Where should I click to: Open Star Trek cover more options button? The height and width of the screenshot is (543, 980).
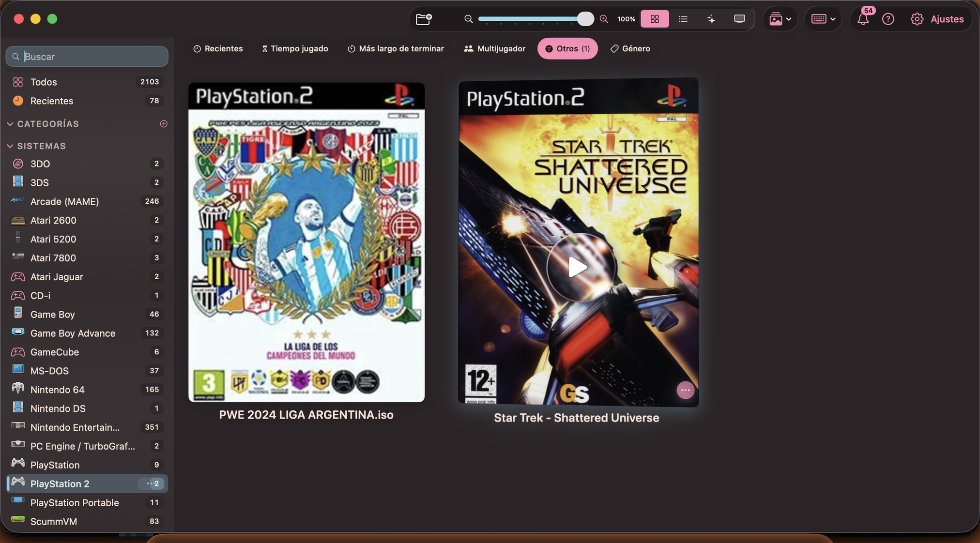(685, 390)
